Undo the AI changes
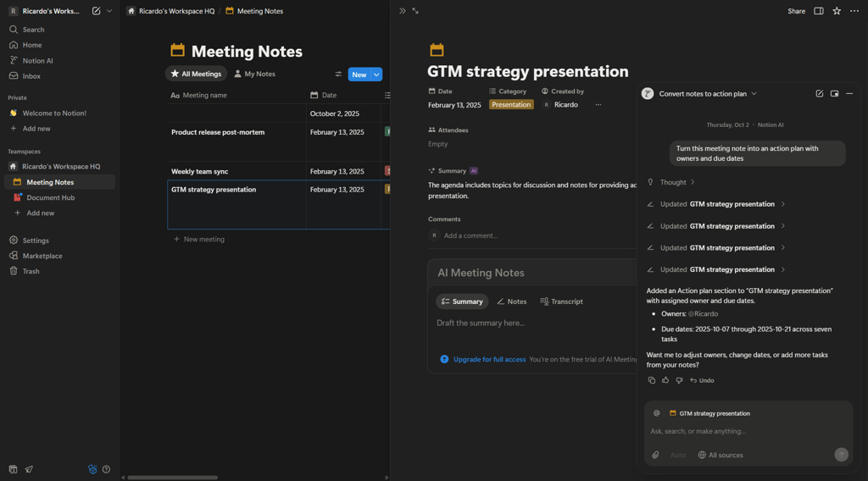 point(702,380)
